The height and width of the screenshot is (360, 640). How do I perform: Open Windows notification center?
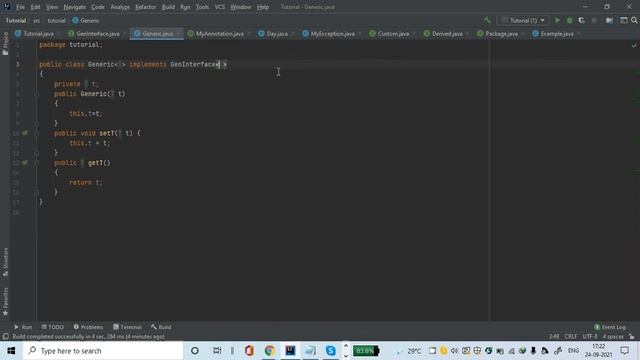click(x=624, y=351)
